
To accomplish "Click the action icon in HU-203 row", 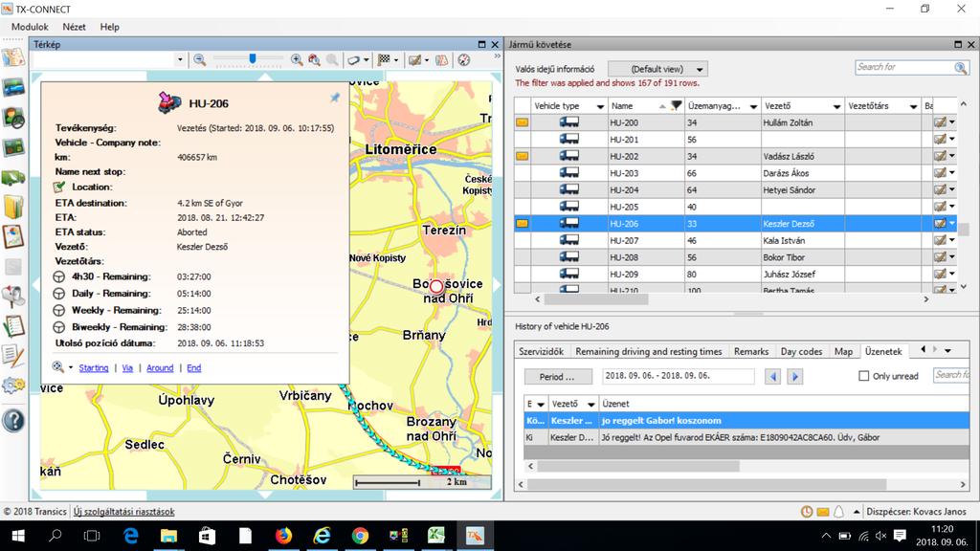I will 940,173.
